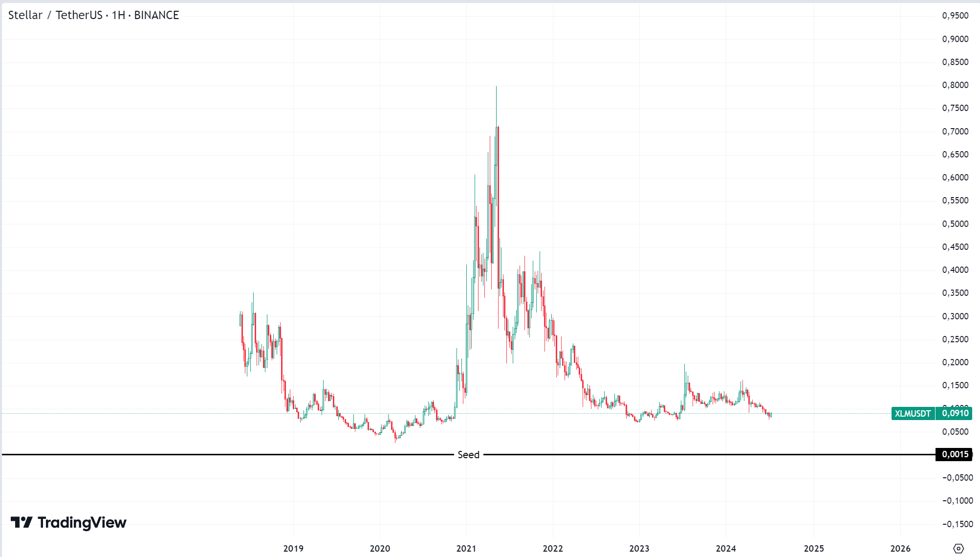Click the 2025 time axis label

coord(814,549)
